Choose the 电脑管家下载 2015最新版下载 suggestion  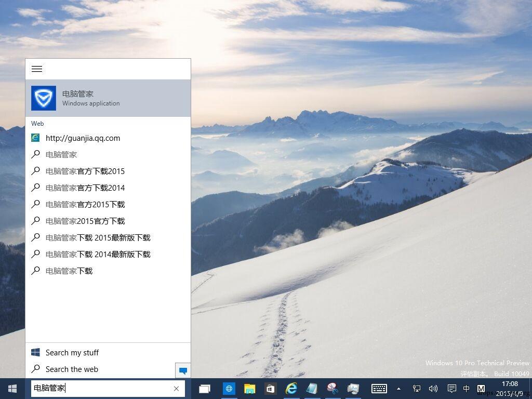click(x=98, y=238)
